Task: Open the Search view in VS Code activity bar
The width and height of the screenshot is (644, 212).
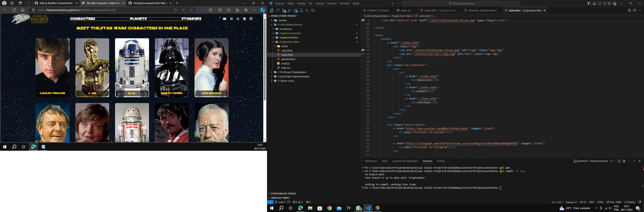Action: click(x=278, y=10)
